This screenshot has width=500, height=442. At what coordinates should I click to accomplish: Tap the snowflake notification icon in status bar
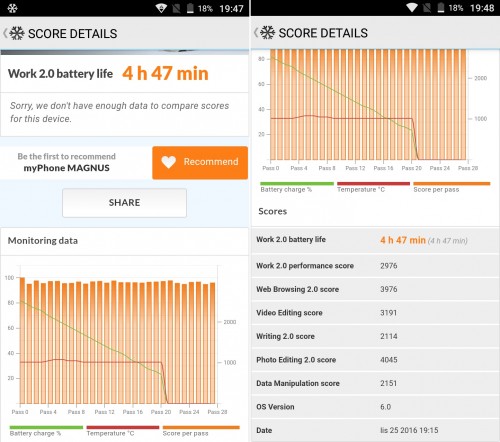[x=12, y=8]
